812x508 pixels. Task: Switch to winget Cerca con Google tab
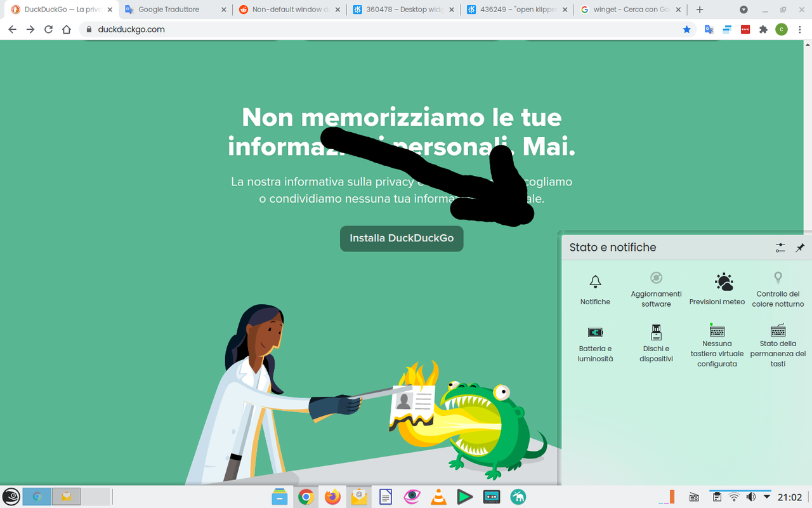[631, 10]
